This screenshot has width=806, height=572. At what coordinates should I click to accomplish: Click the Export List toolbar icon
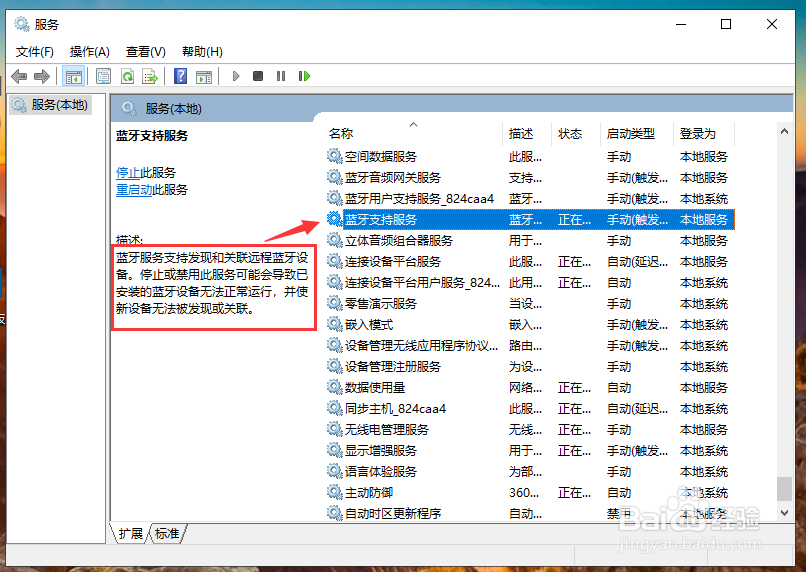click(x=150, y=77)
